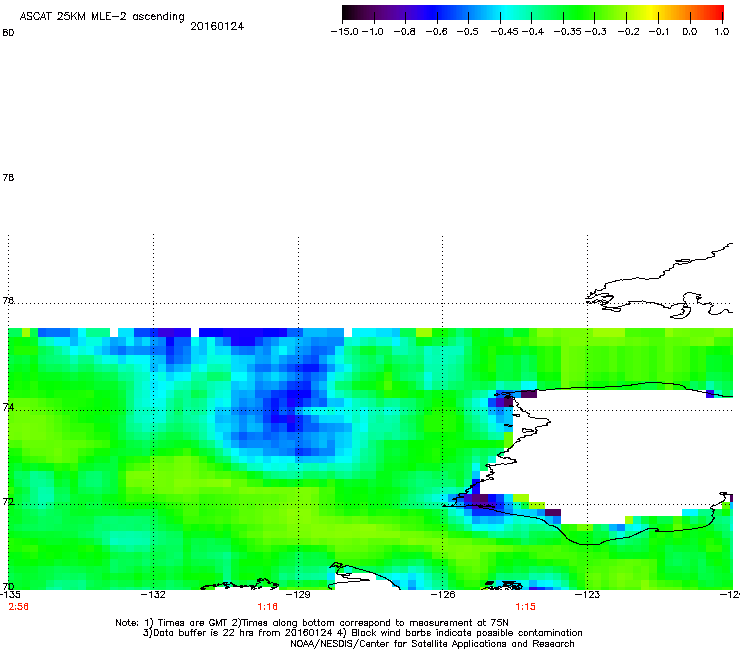Click the '-0.6' color bar label
The width and height of the screenshot is (740, 650).
click(x=437, y=32)
